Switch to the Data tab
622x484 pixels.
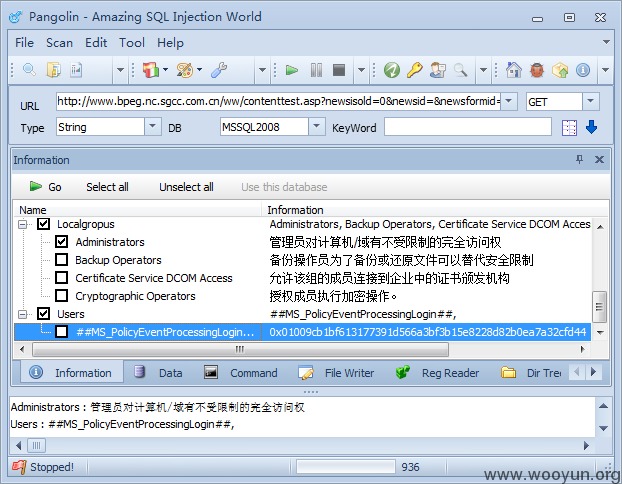click(x=159, y=373)
